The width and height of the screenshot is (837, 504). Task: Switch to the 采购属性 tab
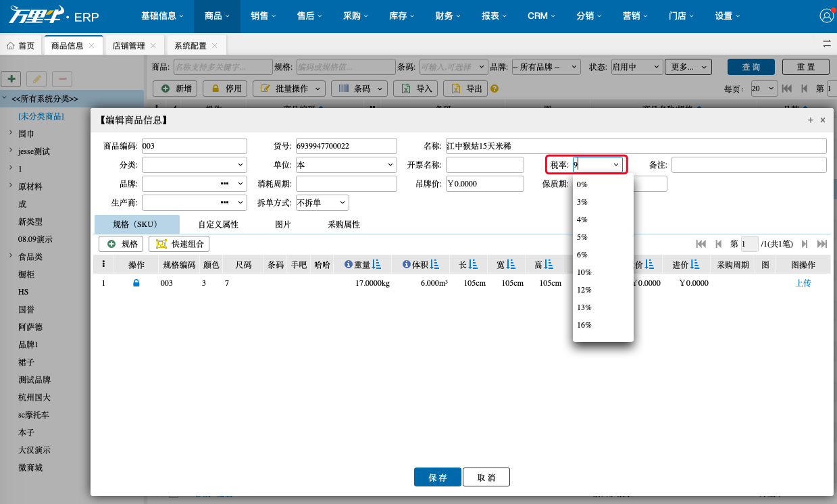coord(344,224)
